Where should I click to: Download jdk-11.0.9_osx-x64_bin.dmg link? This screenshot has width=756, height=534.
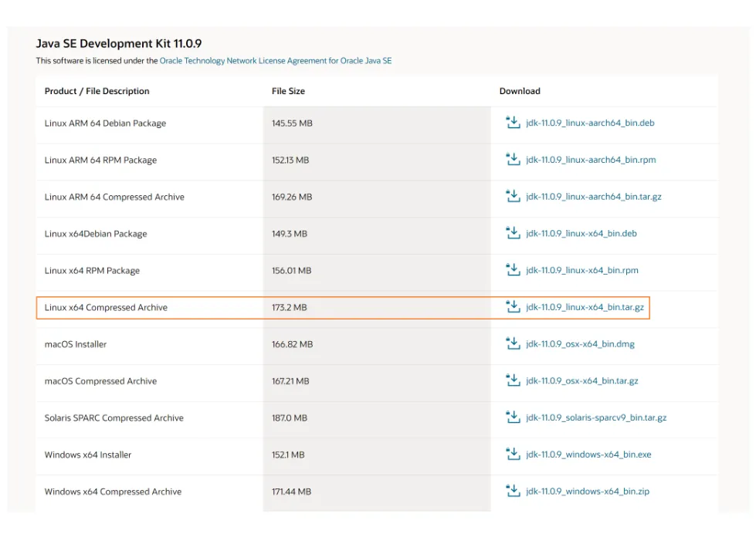pyautogui.click(x=580, y=344)
